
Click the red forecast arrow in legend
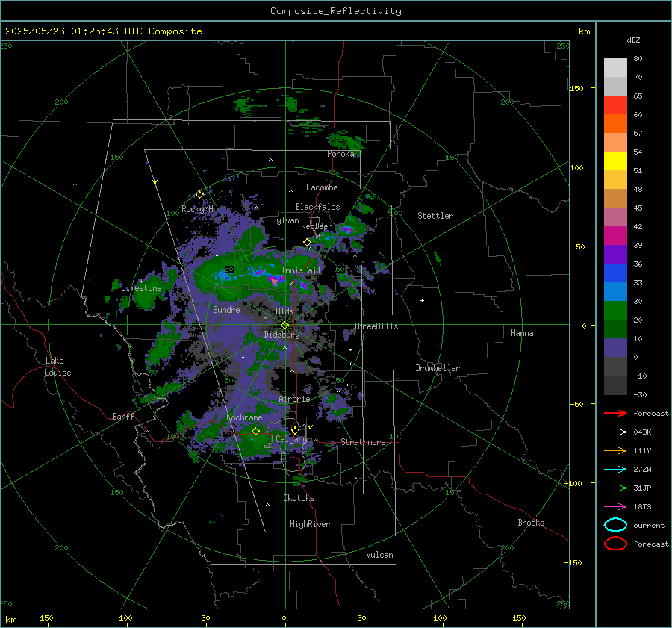click(x=615, y=413)
